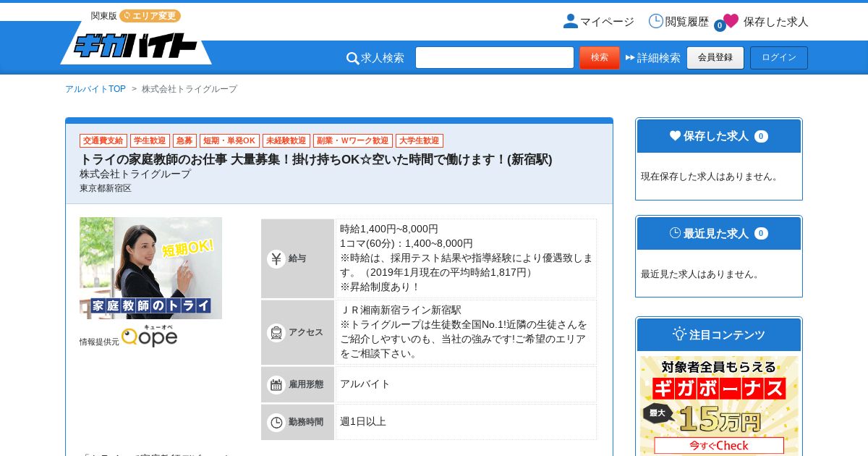Click the Qope provider logo
868x456 pixels.
149,337
